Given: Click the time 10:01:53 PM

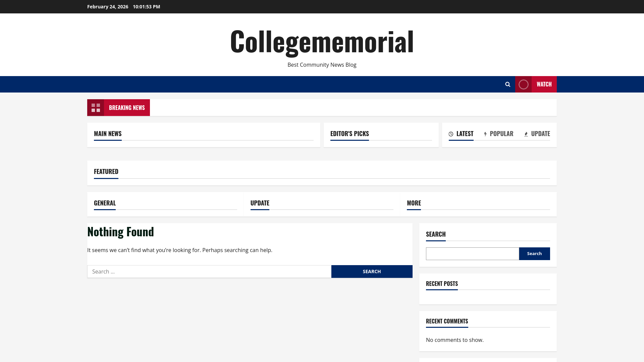Looking at the screenshot, I should click(146, 7).
